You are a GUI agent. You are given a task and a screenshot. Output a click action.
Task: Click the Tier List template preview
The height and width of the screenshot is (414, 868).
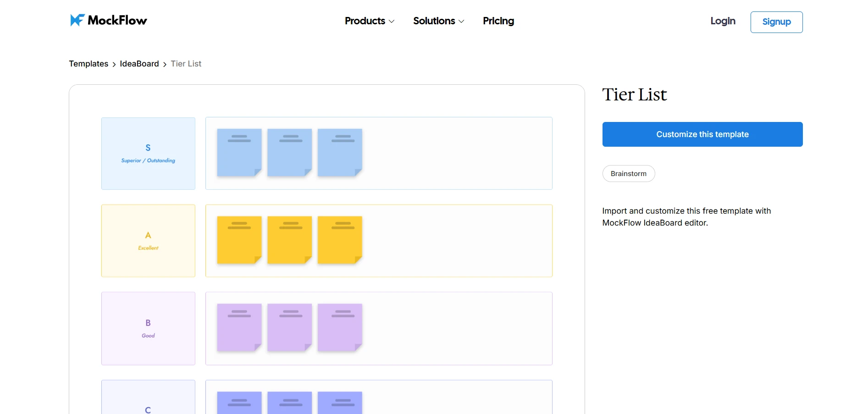point(326,248)
